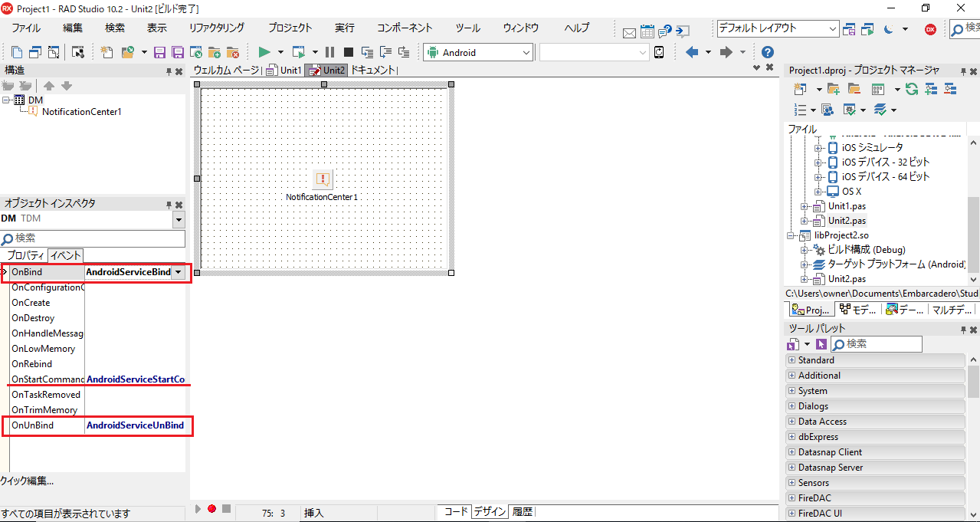Select the OnUnBind event row

click(x=97, y=425)
